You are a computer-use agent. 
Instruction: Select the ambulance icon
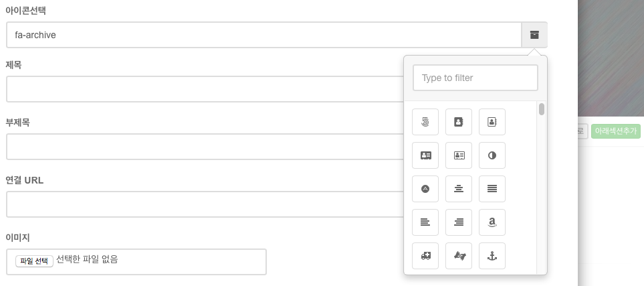(425, 256)
